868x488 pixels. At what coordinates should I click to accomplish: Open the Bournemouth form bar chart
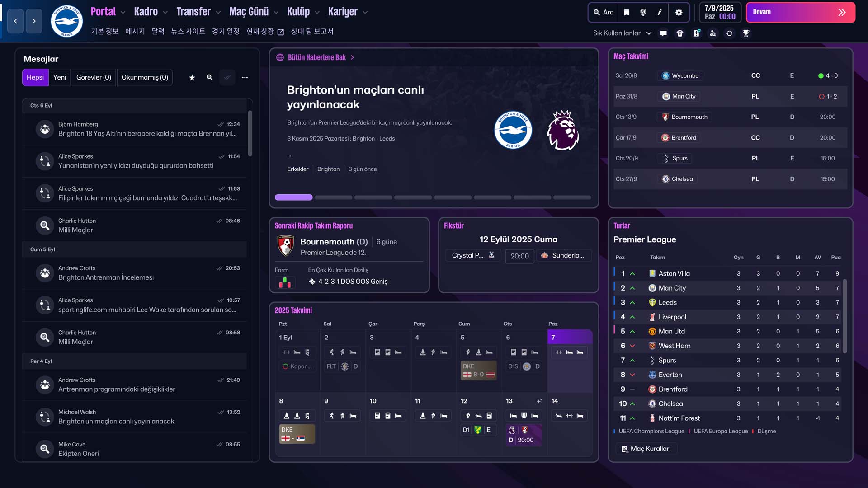click(285, 282)
